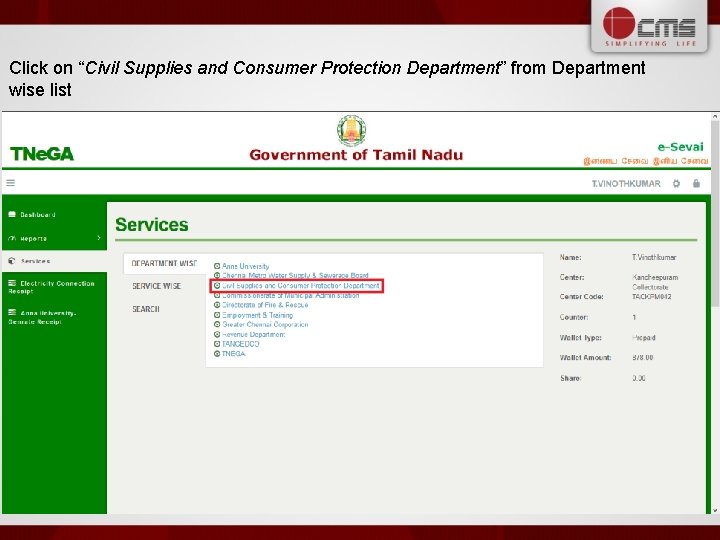The height and width of the screenshot is (540, 720).
Task: Click the Dashboard sidebar icon
Action: (12, 214)
